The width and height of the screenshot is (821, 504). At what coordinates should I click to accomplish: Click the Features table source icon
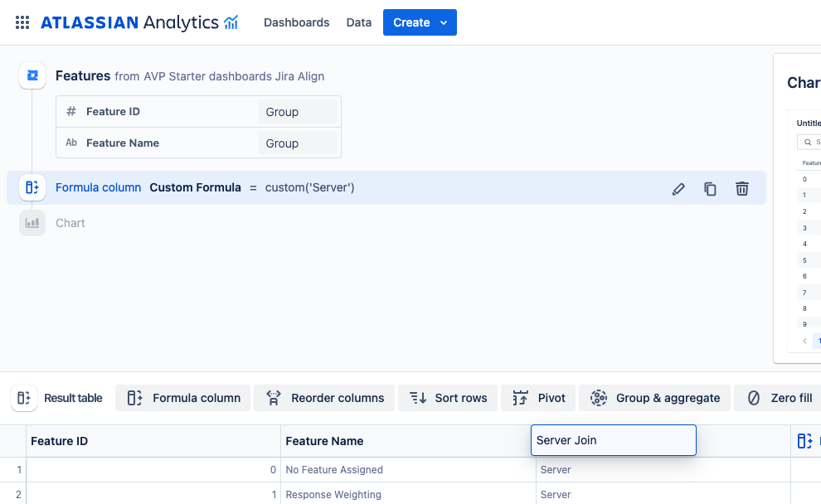pos(32,75)
